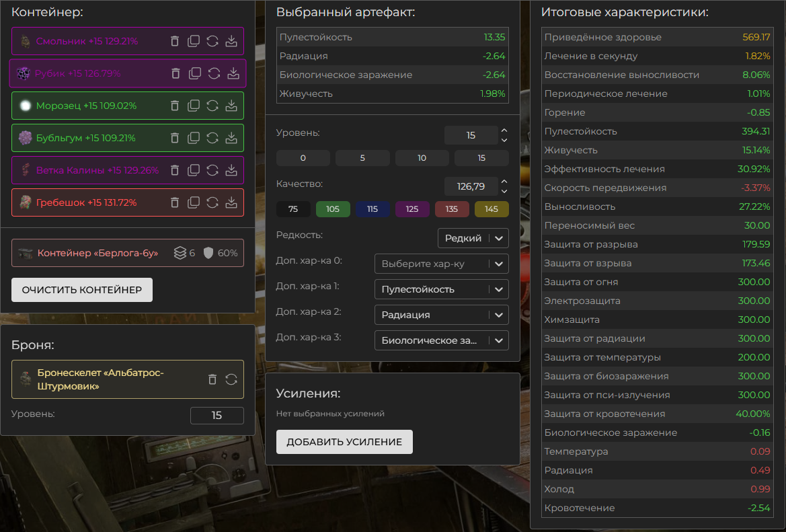Delete the Бубльгум artifact

click(x=174, y=138)
